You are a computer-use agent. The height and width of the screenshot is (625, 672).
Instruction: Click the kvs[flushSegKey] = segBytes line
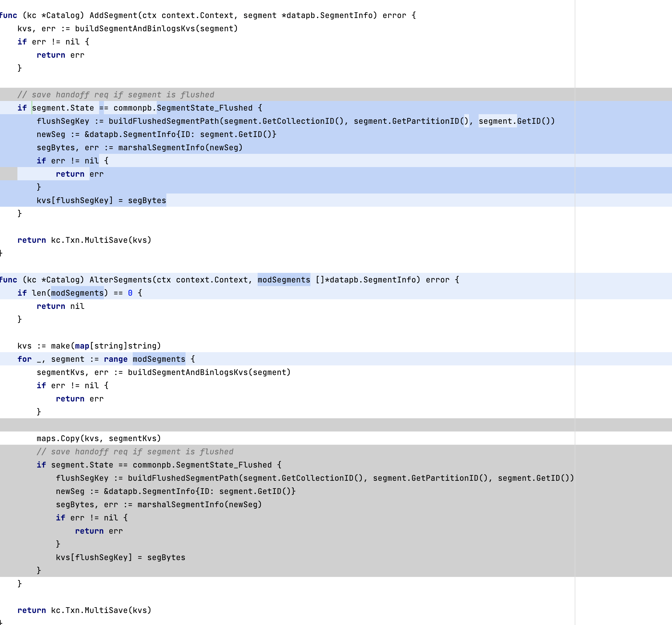coord(101,200)
